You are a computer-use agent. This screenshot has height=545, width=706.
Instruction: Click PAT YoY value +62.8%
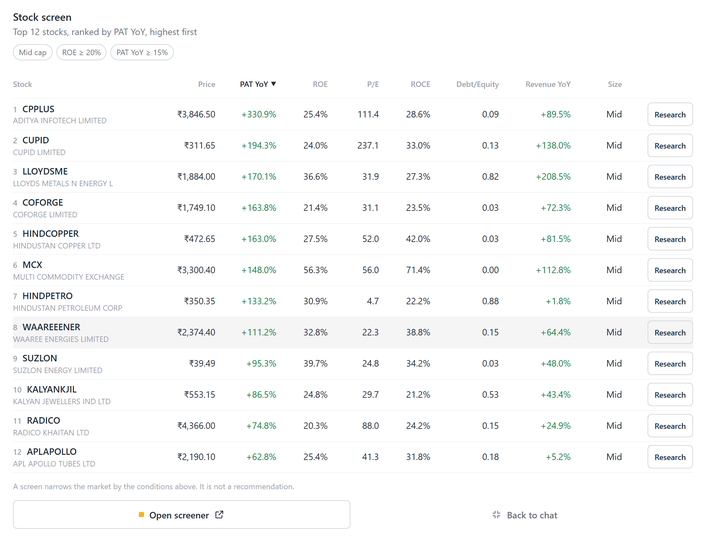261,457
